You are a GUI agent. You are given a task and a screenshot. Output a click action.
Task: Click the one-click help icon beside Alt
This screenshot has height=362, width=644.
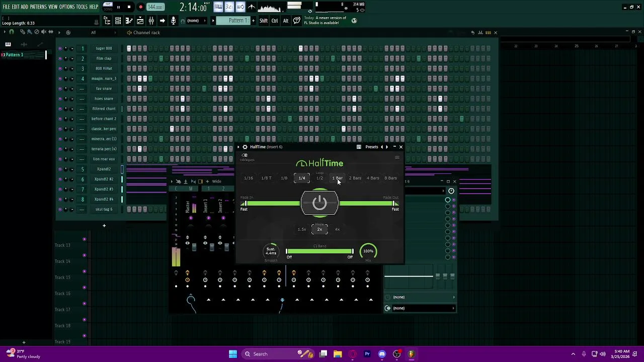[x=297, y=21]
